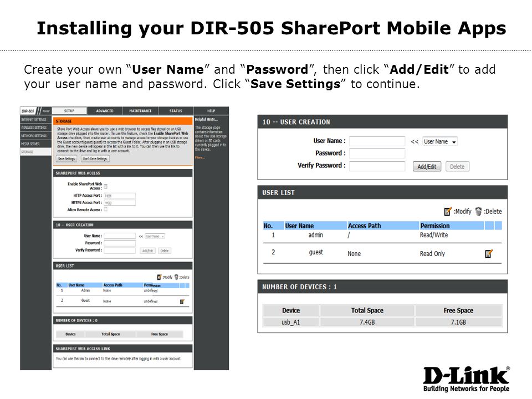Click the modify icon in the small screenshot's Guest row
The width and height of the screenshot is (532, 399).
coord(182,301)
